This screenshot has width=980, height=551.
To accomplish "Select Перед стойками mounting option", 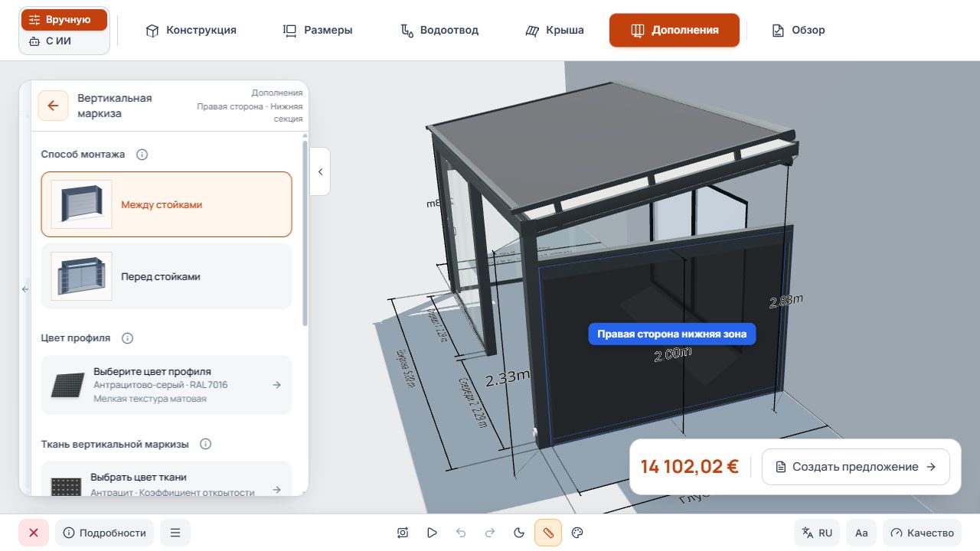I will 166,276.
